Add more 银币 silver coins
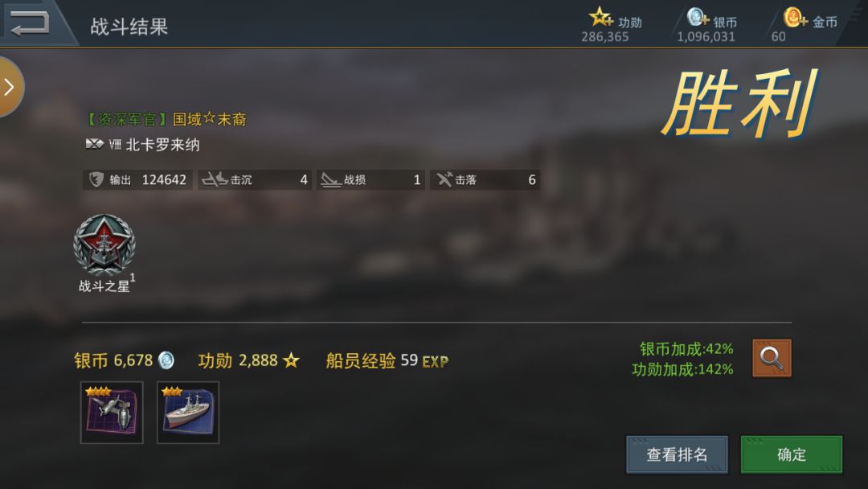Viewport: 868px width, 489px height. click(698, 17)
